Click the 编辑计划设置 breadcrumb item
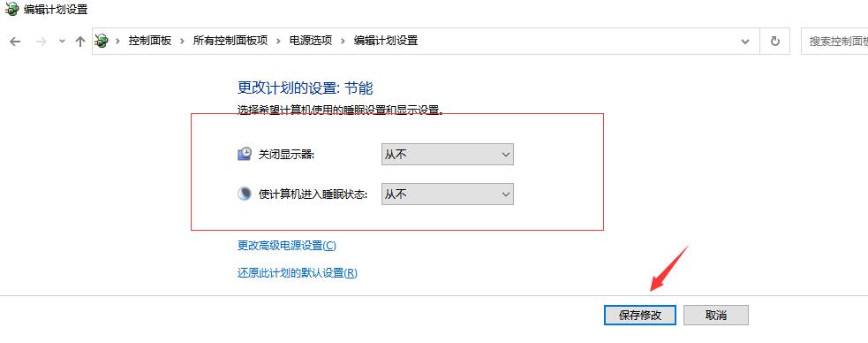The width and height of the screenshot is (868, 343). [x=386, y=41]
